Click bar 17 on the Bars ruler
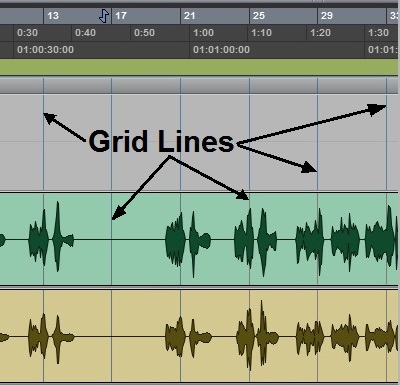Screen dimensions: 400x385 121,16
